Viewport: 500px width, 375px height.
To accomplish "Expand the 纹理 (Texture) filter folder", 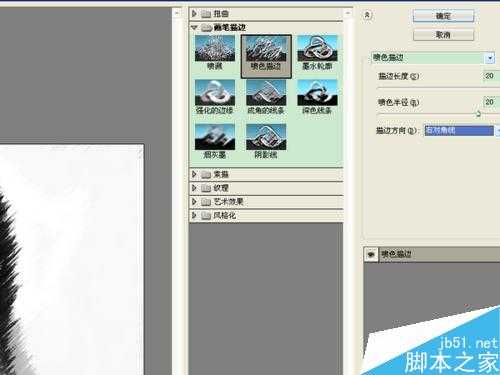I will (194, 188).
